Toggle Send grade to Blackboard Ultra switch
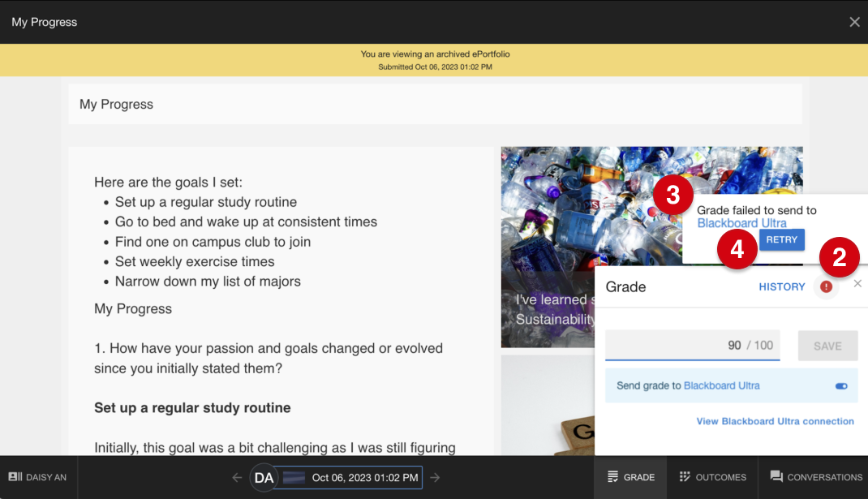868x499 pixels. tap(841, 386)
